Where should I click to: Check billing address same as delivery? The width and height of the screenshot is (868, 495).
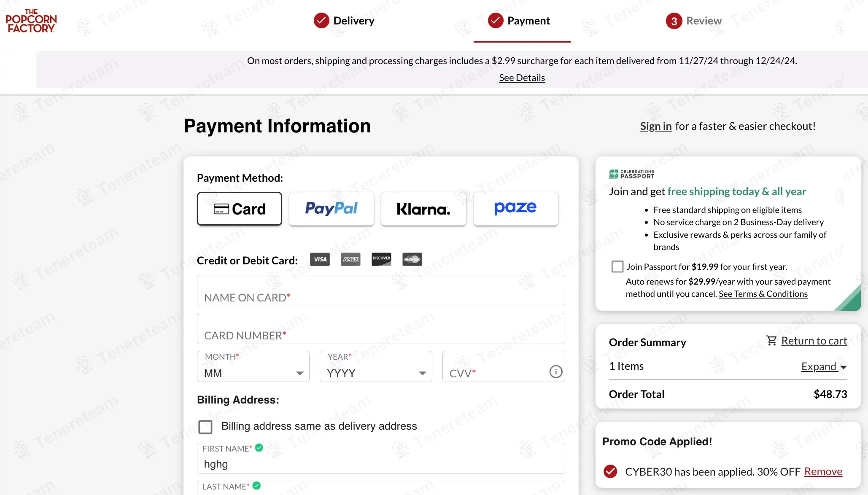tap(205, 427)
